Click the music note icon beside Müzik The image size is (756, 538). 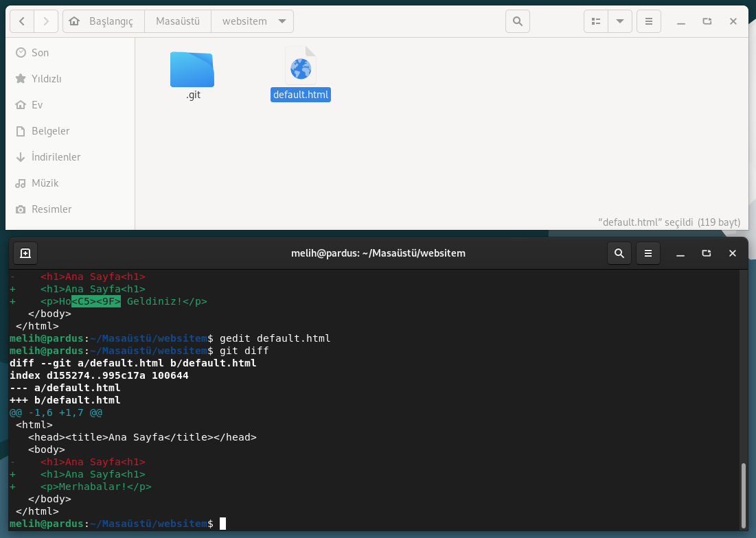(x=21, y=183)
